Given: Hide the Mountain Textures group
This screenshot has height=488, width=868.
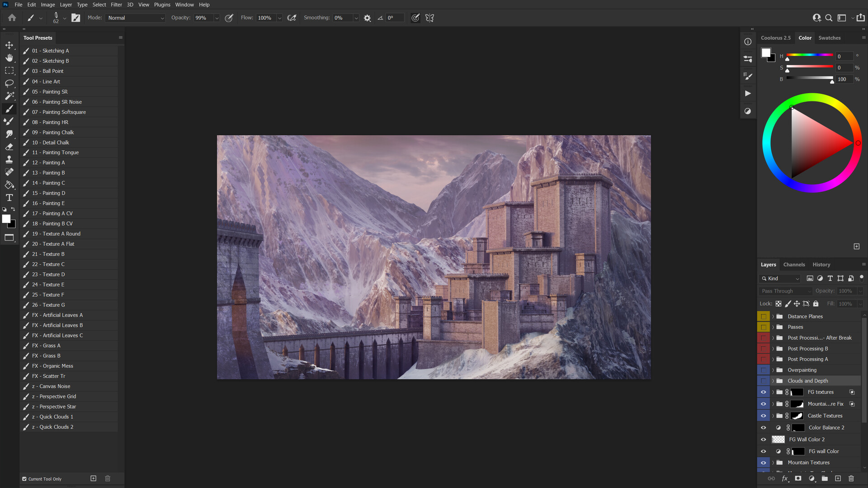Looking at the screenshot, I should 764,462.
